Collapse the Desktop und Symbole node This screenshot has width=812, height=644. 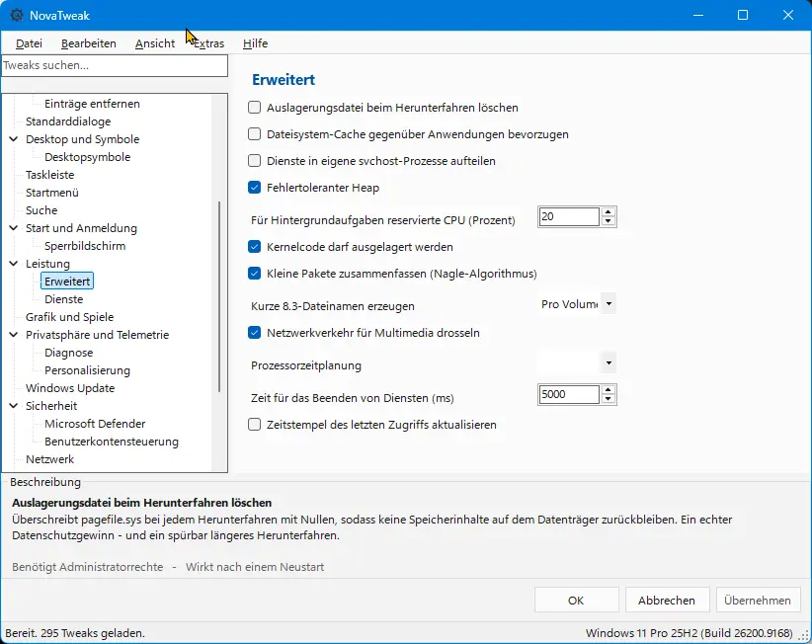[14, 139]
